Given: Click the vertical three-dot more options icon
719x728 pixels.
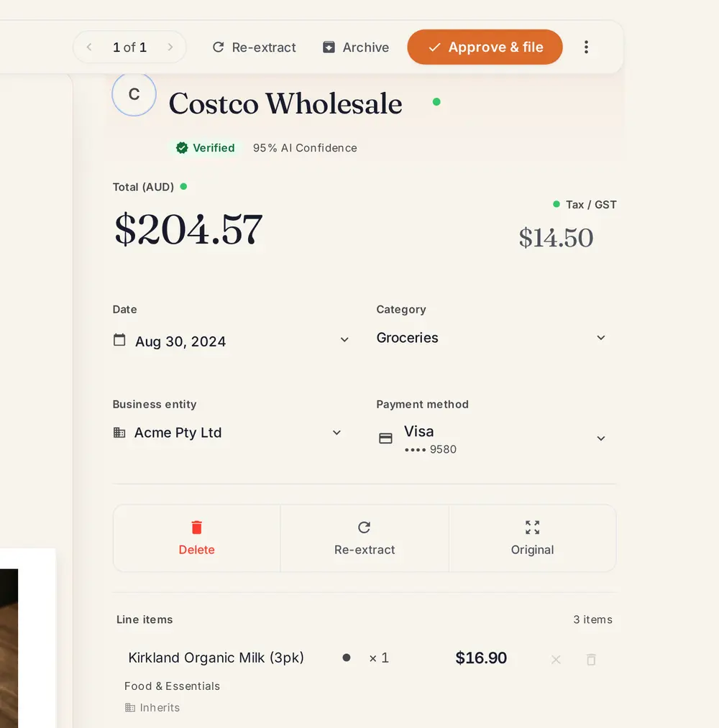Looking at the screenshot, I should [586, 47].
